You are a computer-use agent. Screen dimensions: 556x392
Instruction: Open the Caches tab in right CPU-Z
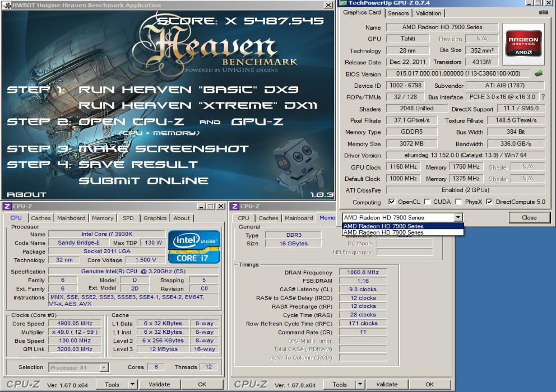coord(268,218)
